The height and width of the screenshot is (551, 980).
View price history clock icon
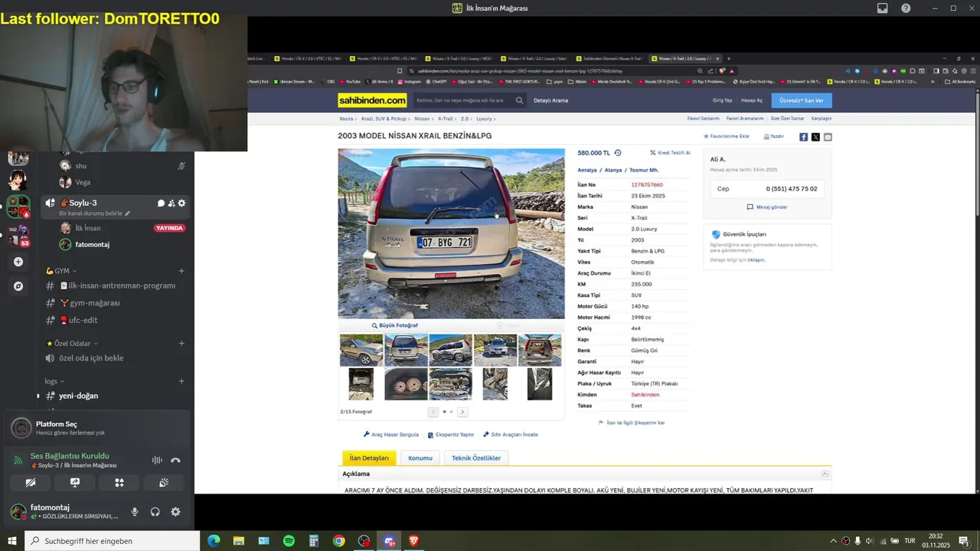[x=618, y=153]
